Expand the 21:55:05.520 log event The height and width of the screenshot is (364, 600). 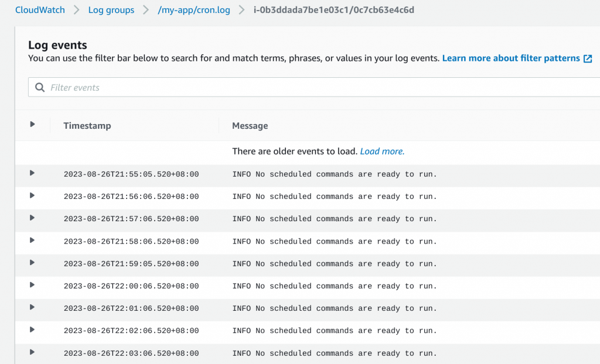click(x=32, y=173)
